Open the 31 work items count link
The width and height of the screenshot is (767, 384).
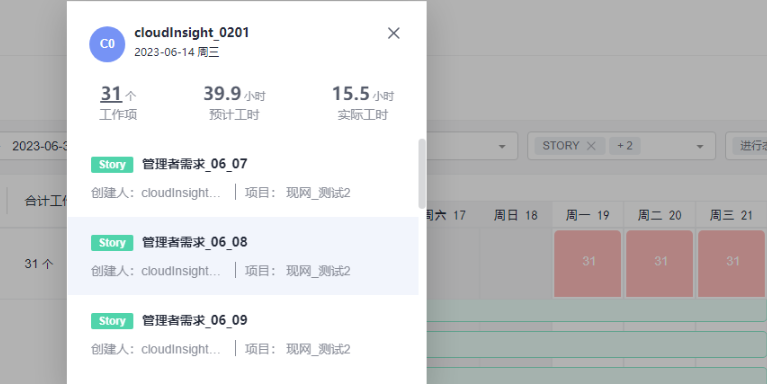point(111,93)
